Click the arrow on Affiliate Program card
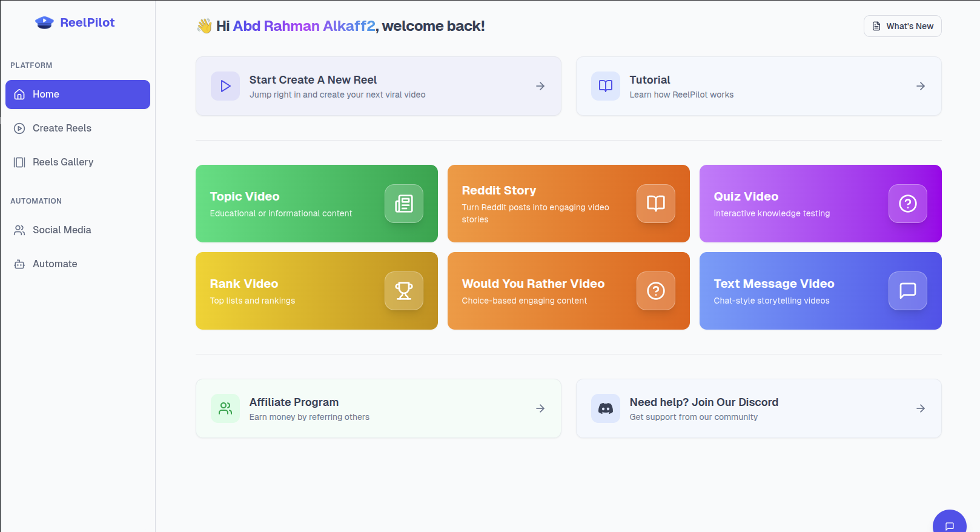 (x=540, y=408)
